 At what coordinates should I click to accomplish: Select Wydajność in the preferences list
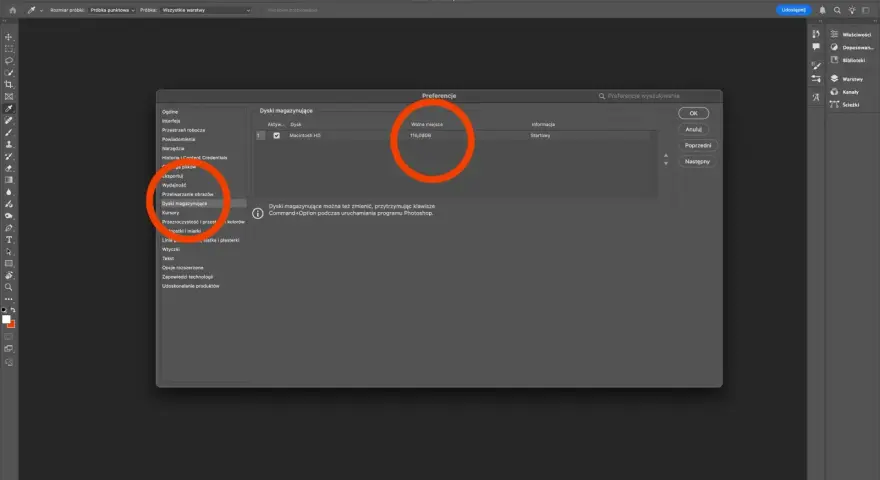click(174, 185)
